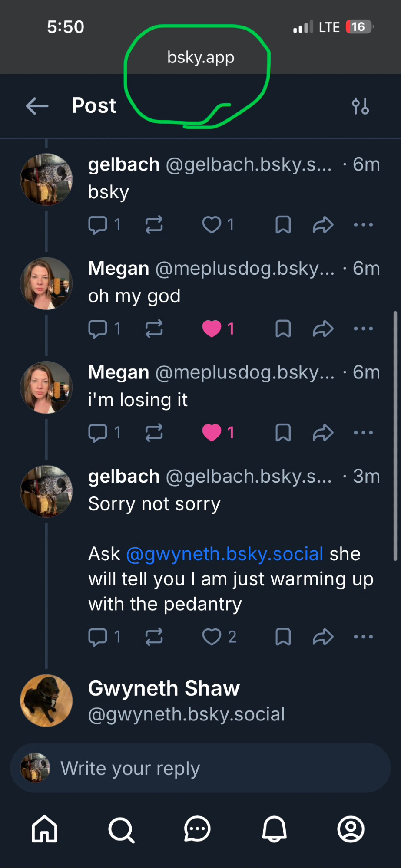401x868 pixels.
Task: Click the bsky.app address bar
Action: click(201, 57)
